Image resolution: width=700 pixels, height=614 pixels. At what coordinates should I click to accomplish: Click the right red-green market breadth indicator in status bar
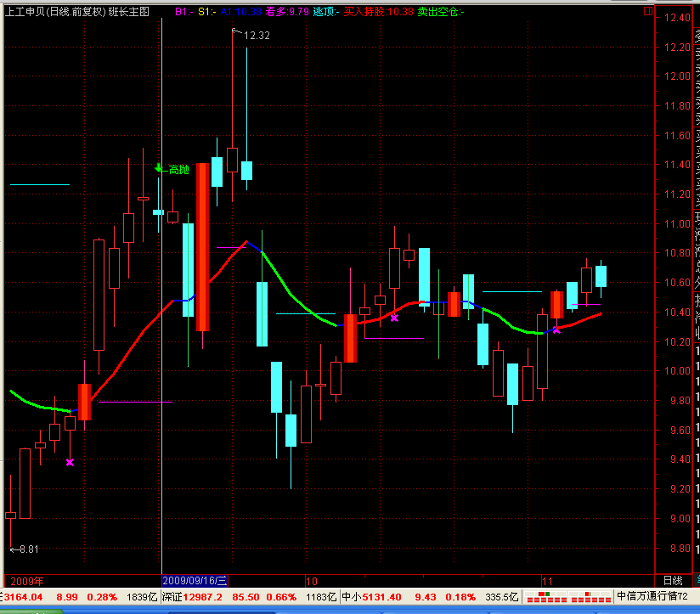tap(591, 597)
